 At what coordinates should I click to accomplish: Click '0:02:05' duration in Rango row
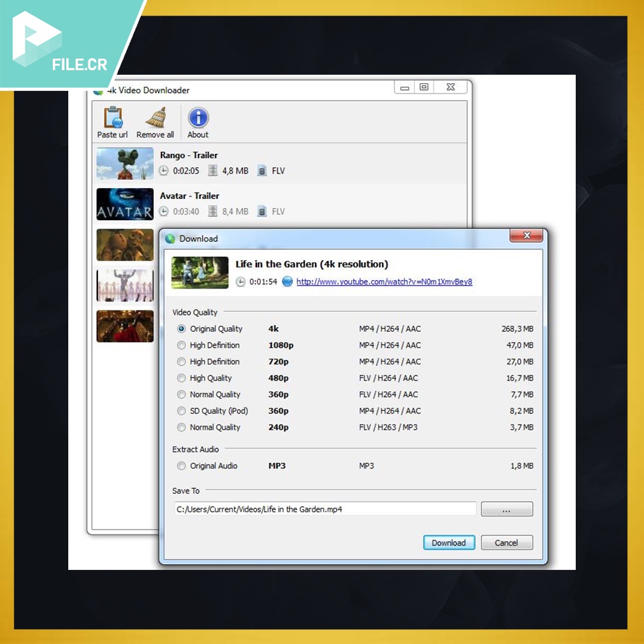(186, 171)
